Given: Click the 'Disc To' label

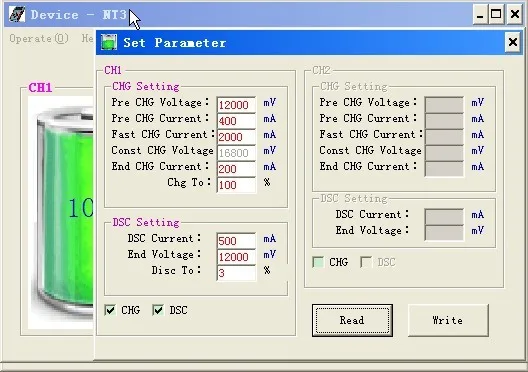Looking at the screenshot, I should click(x=176, y=270).
